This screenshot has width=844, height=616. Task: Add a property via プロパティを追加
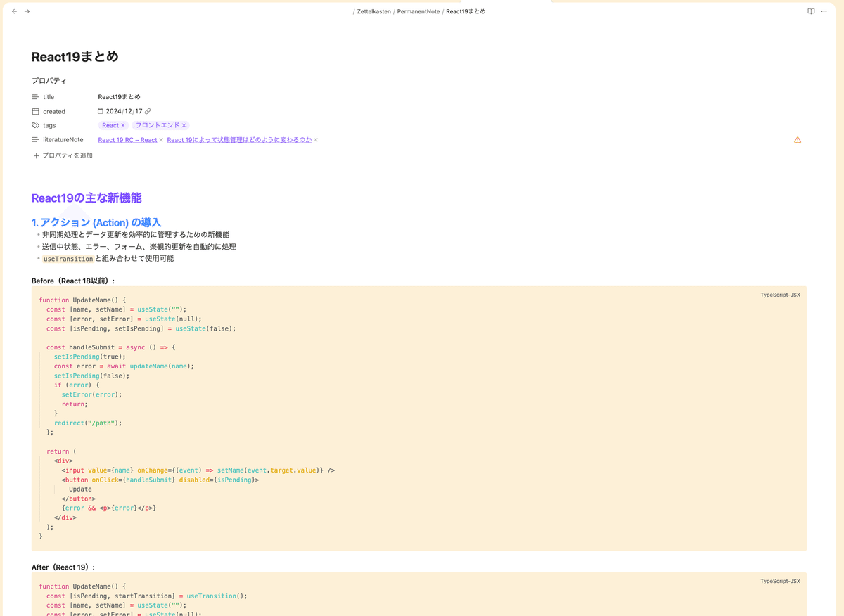(63, 155)
